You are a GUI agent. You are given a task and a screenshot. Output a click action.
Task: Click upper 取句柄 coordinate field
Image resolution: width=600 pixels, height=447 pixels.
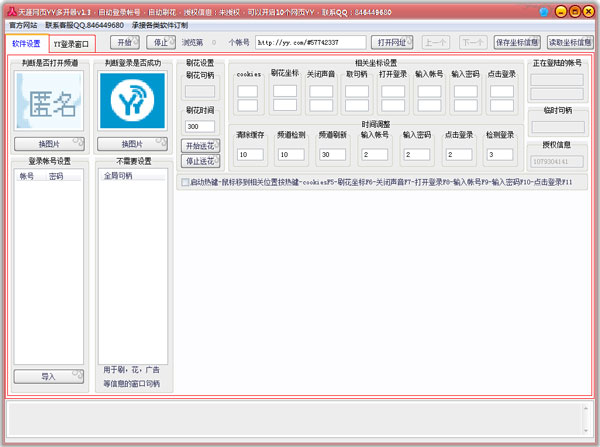(x=357, y=91)
